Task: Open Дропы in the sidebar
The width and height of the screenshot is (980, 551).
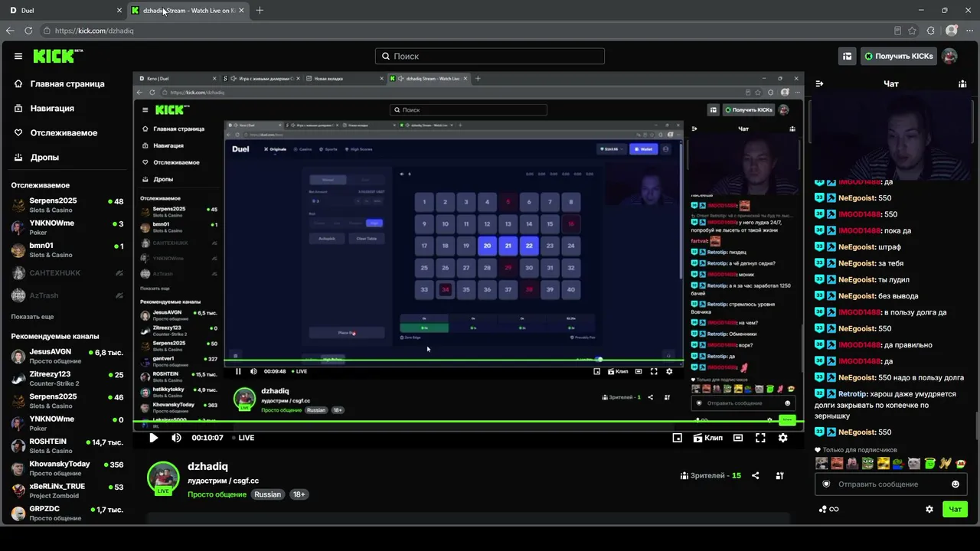Action: pos(37,157)
